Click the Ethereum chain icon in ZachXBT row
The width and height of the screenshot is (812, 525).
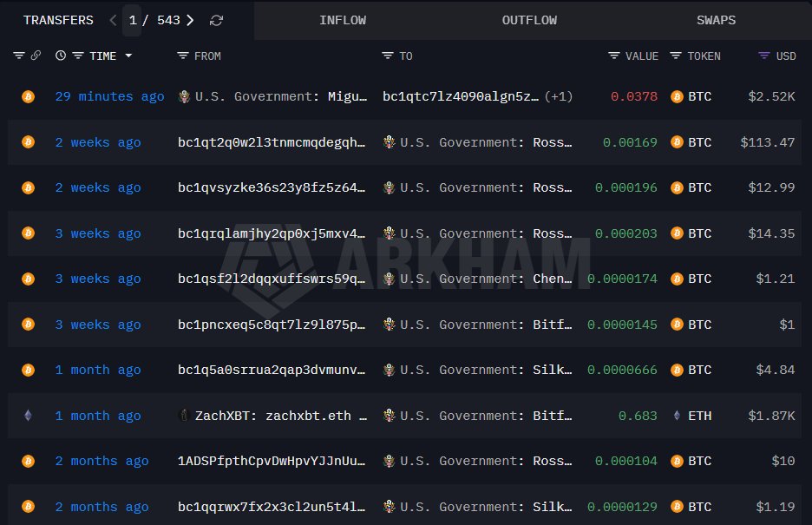29,416
